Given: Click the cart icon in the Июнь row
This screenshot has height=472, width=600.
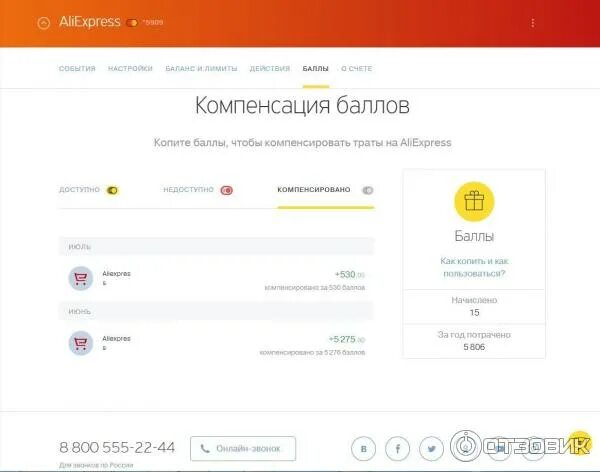Looking at the screenshot, I should [81, 343].
